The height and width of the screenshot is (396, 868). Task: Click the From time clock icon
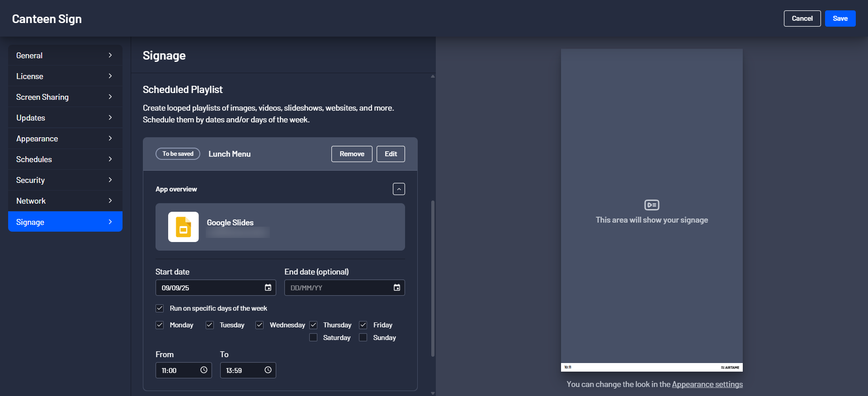click(204, 370)
